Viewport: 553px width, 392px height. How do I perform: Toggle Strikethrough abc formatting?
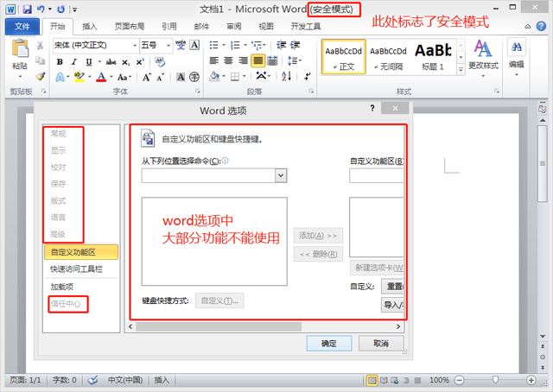(111, 62)
